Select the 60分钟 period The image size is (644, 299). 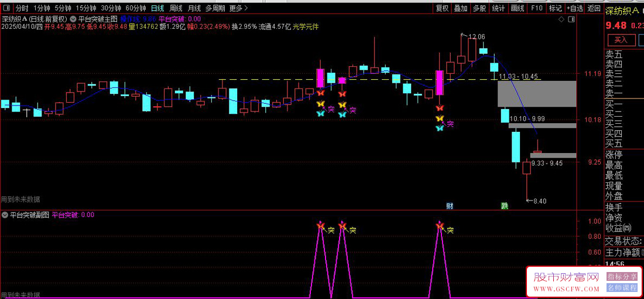(136, 8)
